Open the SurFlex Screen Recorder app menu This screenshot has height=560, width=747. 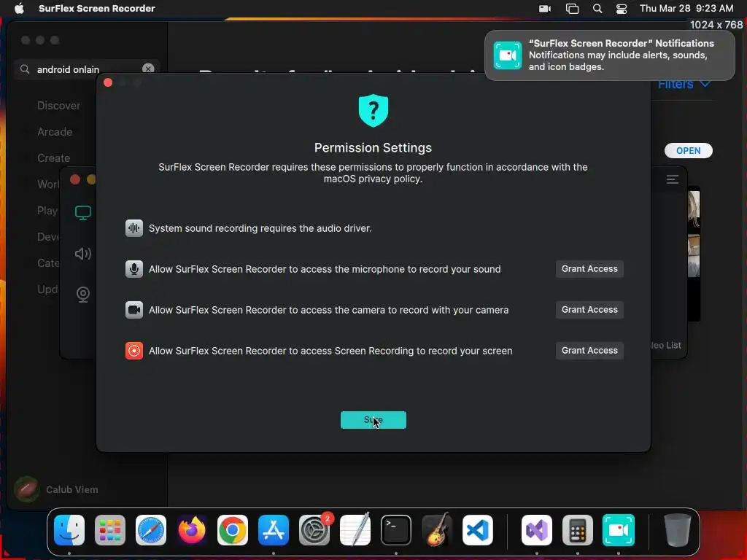tap(97, 8)
